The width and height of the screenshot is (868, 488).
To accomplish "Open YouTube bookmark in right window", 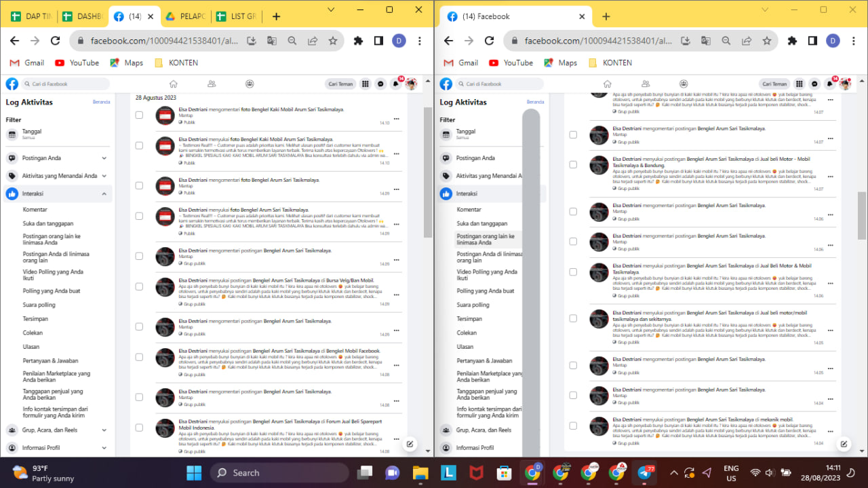I will coord(511,62).
